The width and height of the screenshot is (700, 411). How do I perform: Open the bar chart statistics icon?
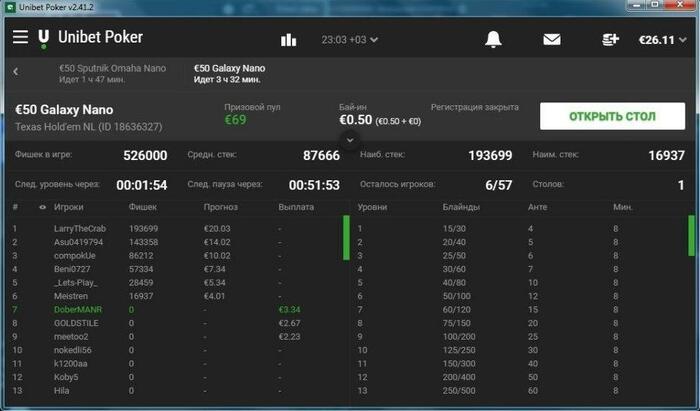tap(288, 40)
